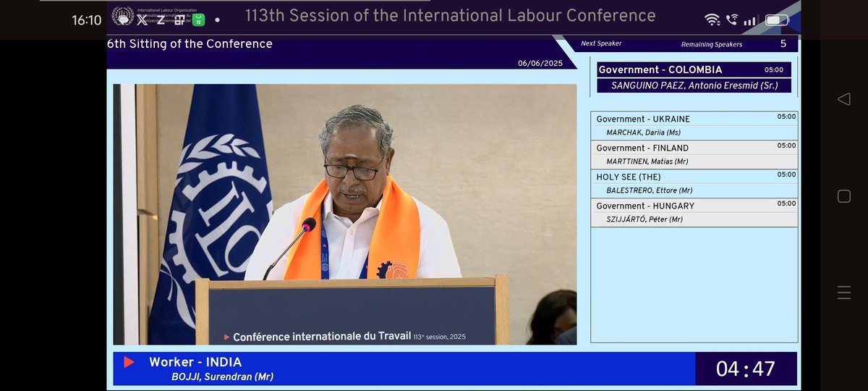Screen dimensions: 868x391
Task: Click the Remaining Speakers count 5
Action: (x=783, y=43)
